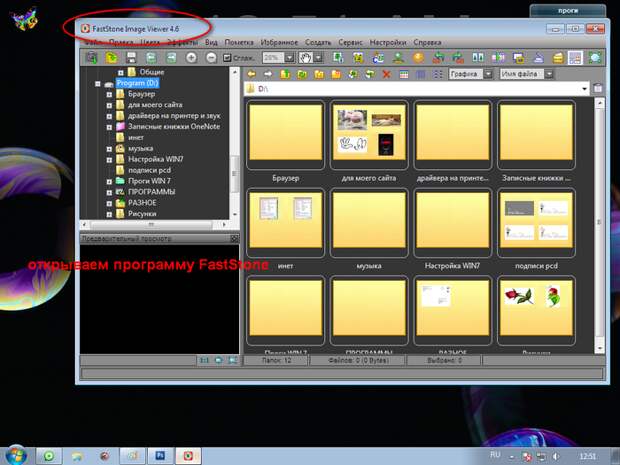The image size is (620, 465).
Task: Collapse the Program (D:) tree node
Action: [x=98, y=83]
